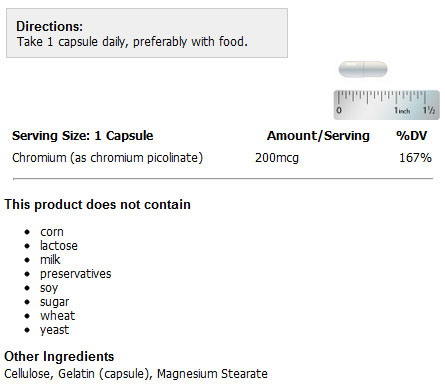445x387 pixels.
Task: Click the Chromium picolinate row label
Action: pos(107,158)
